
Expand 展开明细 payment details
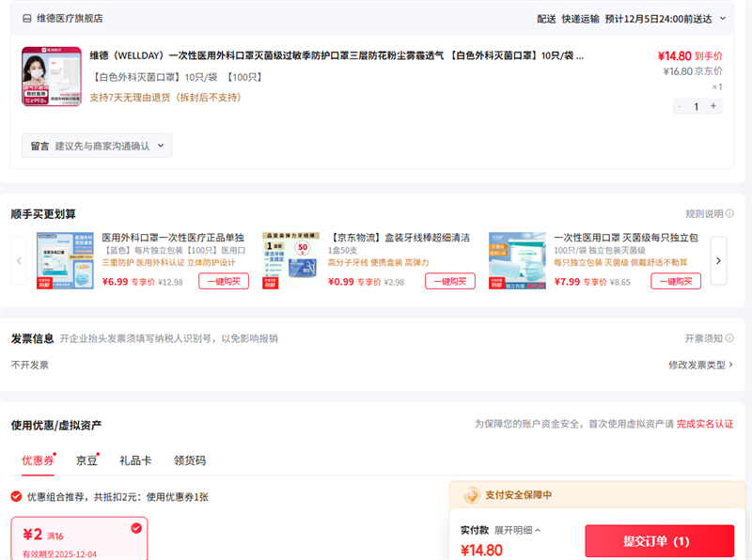pos(518,531)
